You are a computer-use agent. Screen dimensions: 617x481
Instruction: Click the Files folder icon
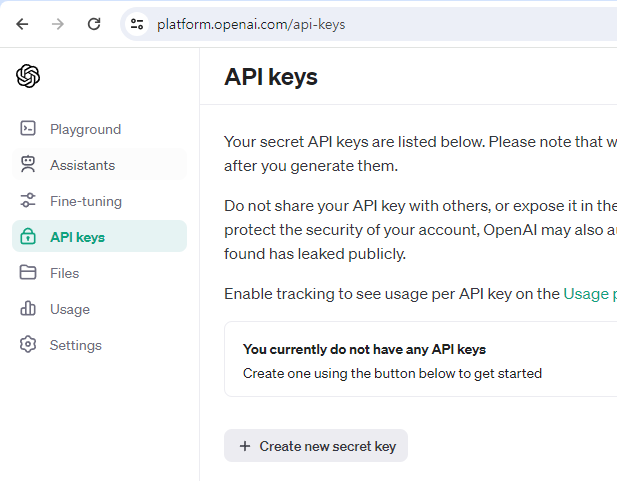(x=28, y=273)
